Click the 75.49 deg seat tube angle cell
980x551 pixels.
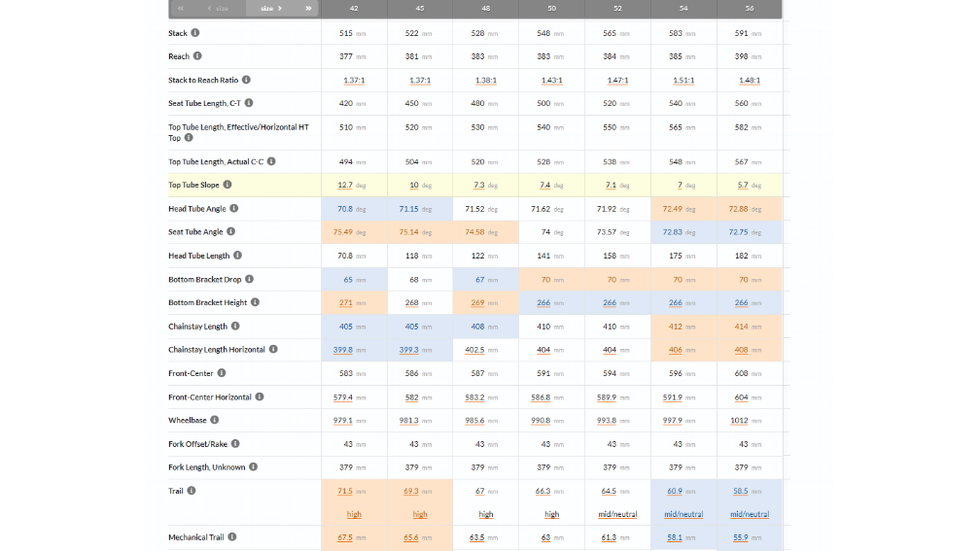coord(354,231)
